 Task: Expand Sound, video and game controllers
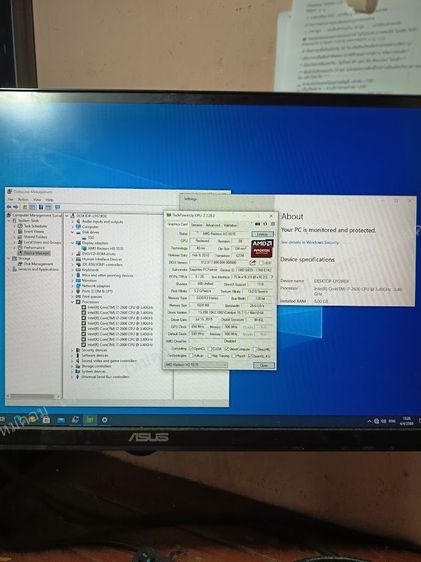click(x=73, y=361)
